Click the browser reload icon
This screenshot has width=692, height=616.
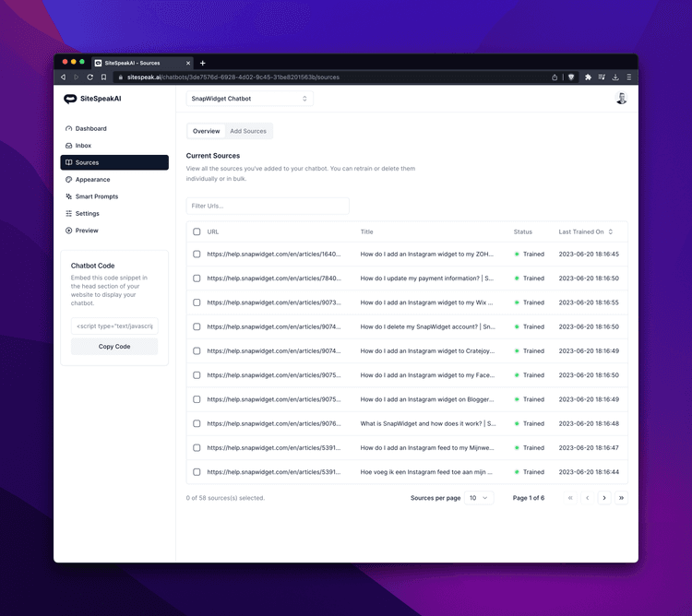(x=90, y=77)
